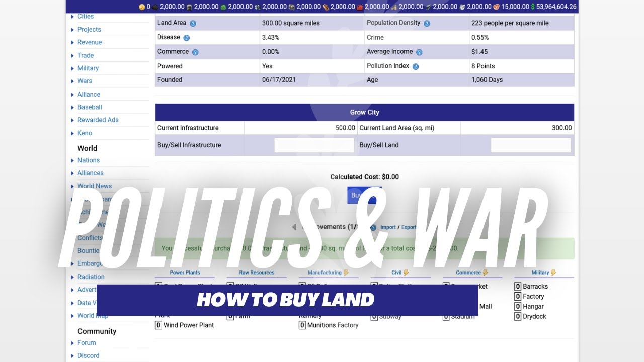Click lightning bolt icon beside Military heading
The height and width of the screenshot is (362, 644).
point(553,273)
